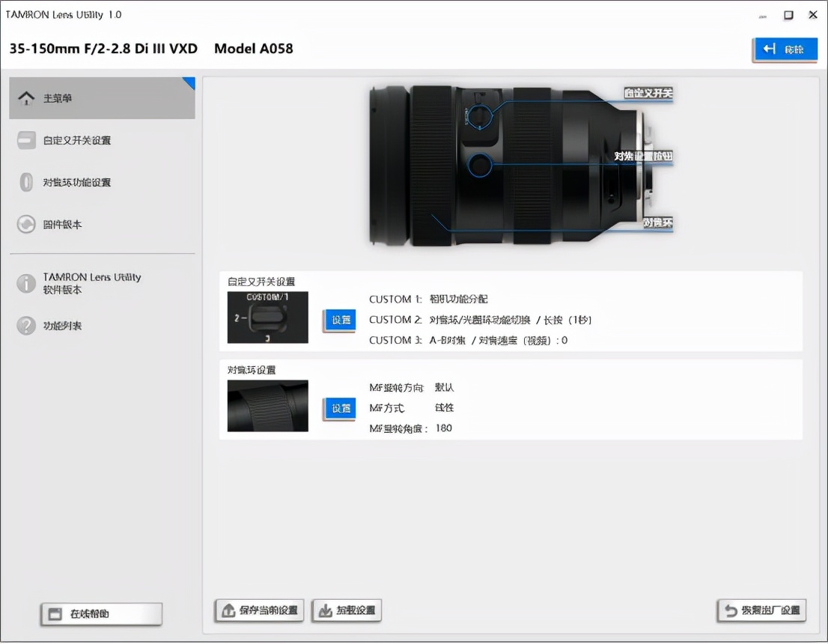The image size is (828, 644).
Task: Click the focus ring thumbnail image
Action: pyautogui.click(x=268, y=406)
